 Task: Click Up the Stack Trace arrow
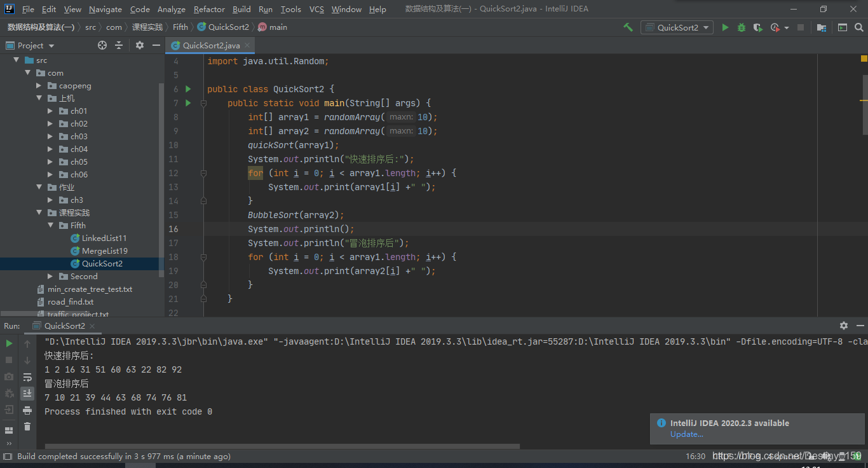click(x=27, y=343)
